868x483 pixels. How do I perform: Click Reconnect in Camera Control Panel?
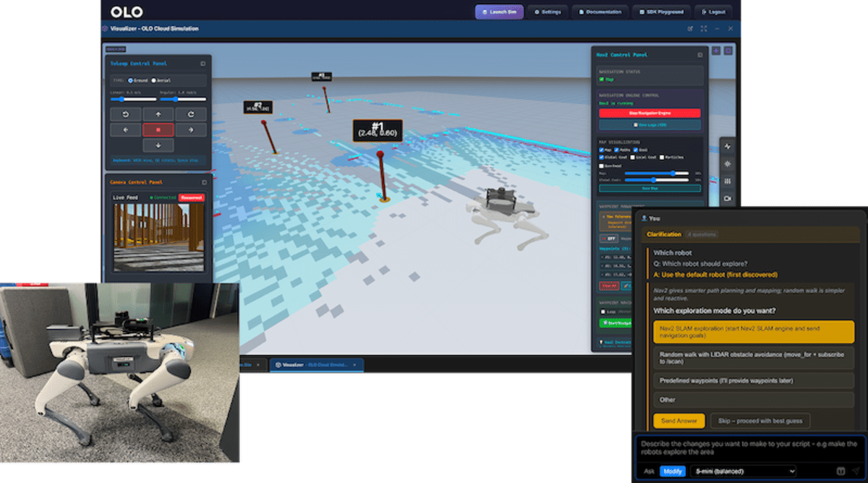(192, 197)
